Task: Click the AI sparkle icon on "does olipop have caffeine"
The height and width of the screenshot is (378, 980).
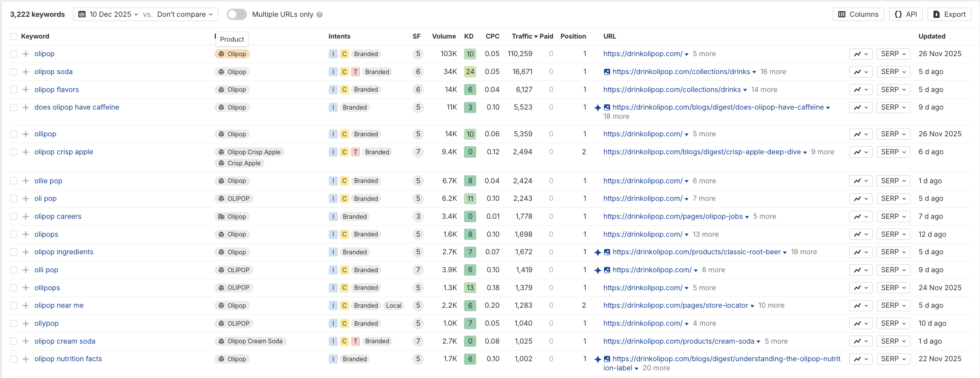Action: click(x=597, y=107)
